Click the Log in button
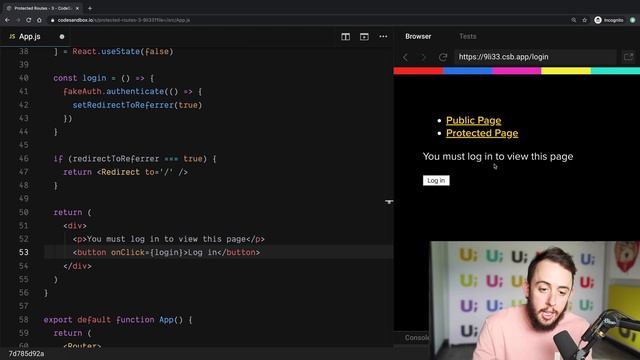The width and height of the screenshot is (640, 360). tap(436, 180)
